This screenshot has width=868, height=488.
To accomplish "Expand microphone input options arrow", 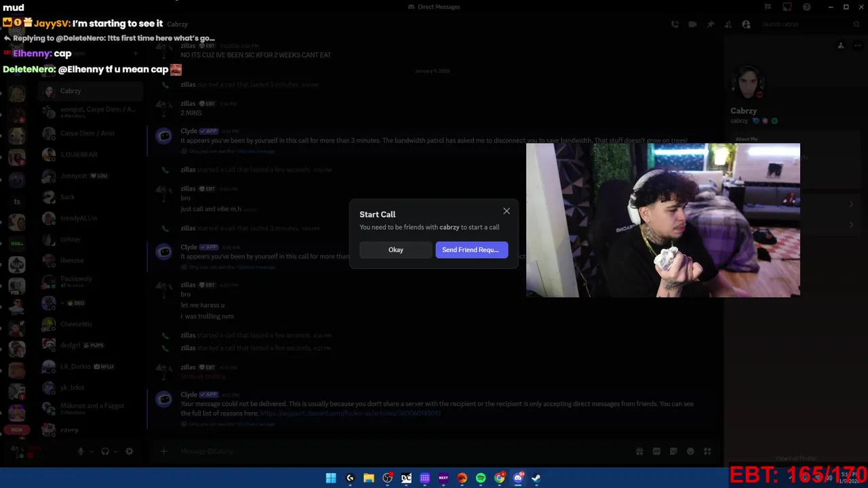I will pyautogui.click(x=91, y=451).
